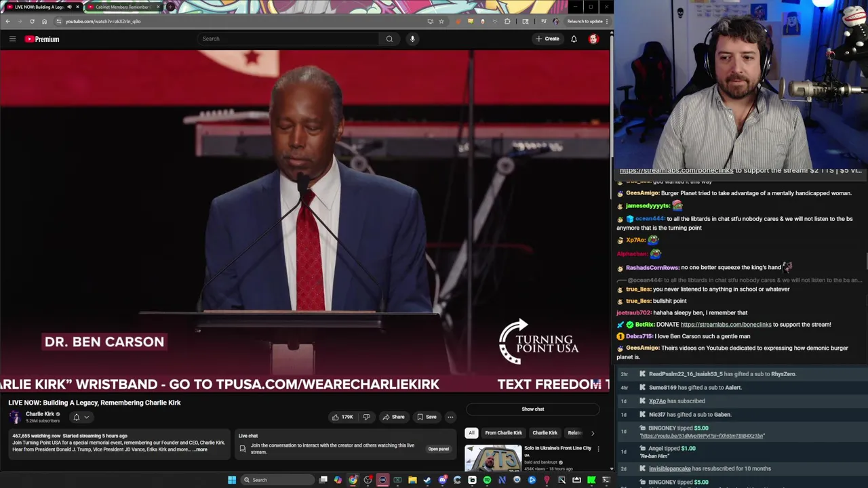Click the Charlie Kirk channel name
The width and height of the screenshot is (868, 488).
tap(40, 414)
